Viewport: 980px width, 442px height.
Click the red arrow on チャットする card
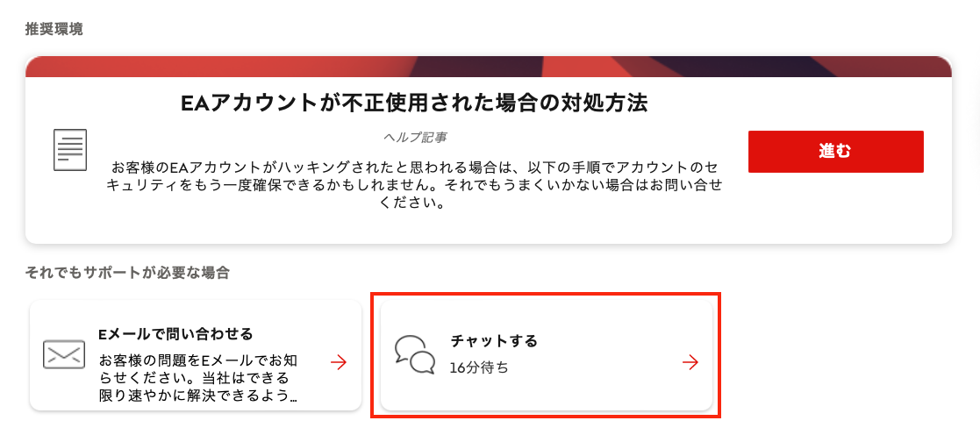[690, 362]
